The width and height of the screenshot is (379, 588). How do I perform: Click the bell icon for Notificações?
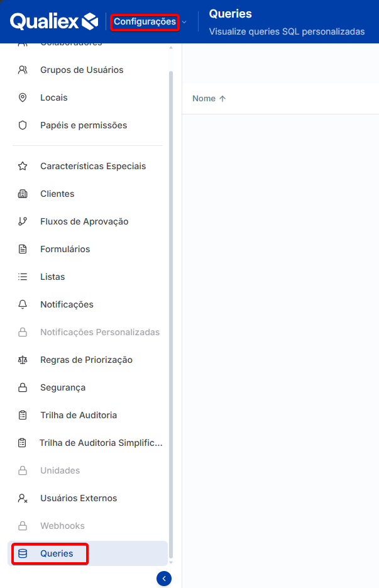click(x=23, y=304)
